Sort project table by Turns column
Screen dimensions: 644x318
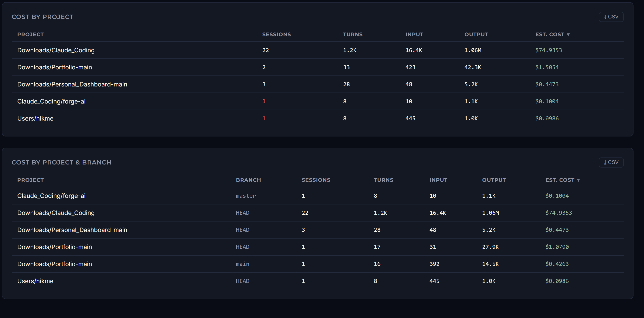tap(353, 35)
